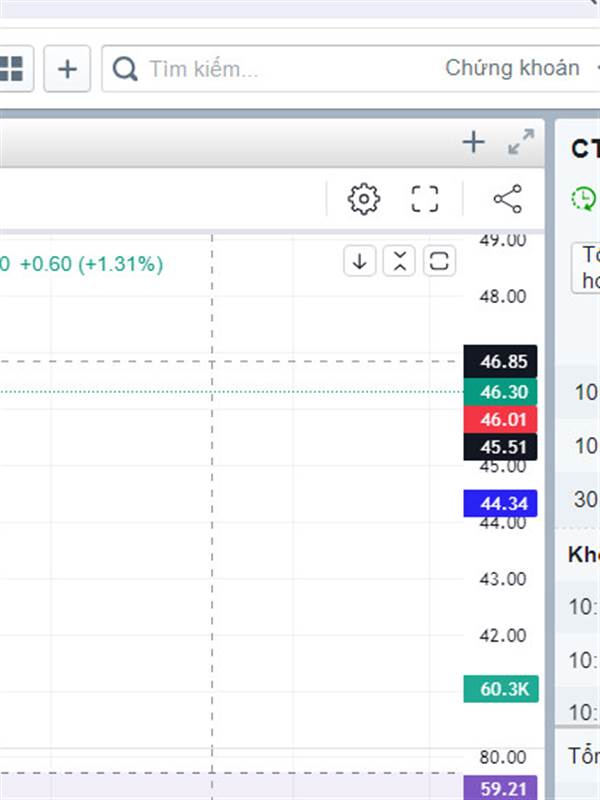Screen dimensions: 600x800
Task: Maximize the pane with the rounded-square button
Action: pyautogui.click(x=439, y=261)
